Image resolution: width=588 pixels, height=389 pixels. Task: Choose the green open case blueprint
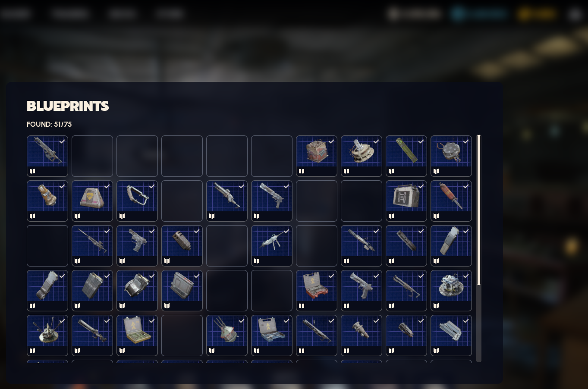pyautogui.click(x=137, y=336)
